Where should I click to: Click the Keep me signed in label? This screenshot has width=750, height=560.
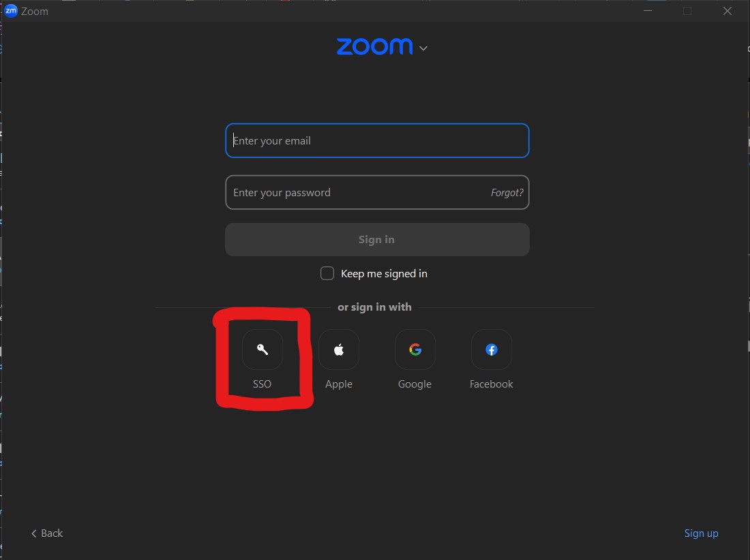point(384,273)
